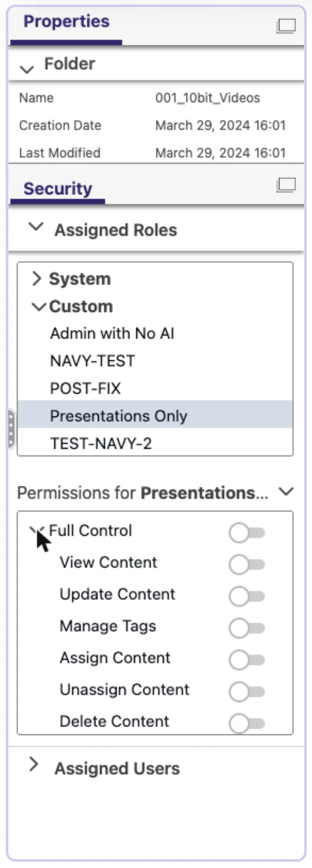312x868 pixels.
Task: Enable the Full Control toggle
Action: point(247,533)
